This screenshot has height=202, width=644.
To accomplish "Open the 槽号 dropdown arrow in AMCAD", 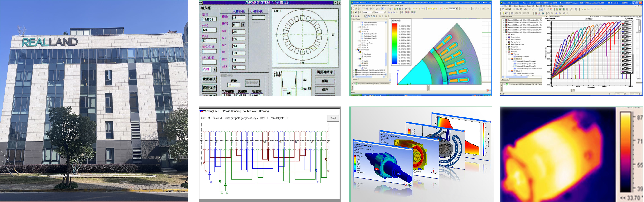I will click(x=243, y=25).
